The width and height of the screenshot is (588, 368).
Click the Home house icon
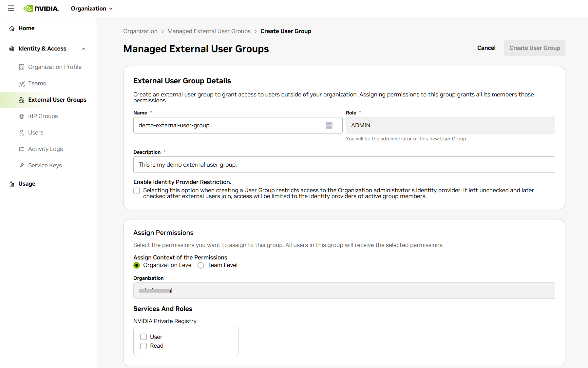pos(12,29)
